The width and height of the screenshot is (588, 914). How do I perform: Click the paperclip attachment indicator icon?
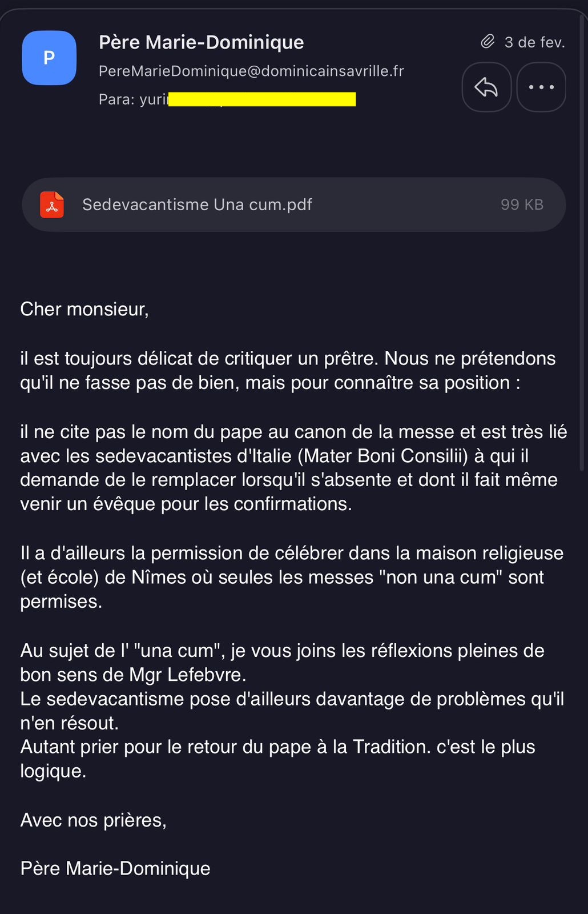488,42
